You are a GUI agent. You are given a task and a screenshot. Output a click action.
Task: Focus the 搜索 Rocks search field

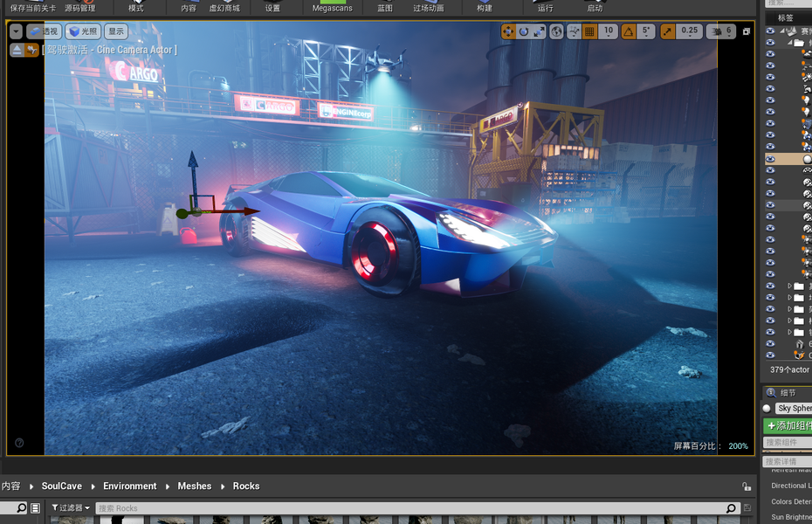coord(416,508)
